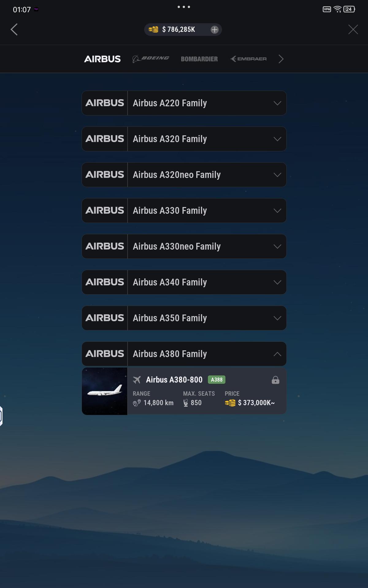Open the three-dot menu at top
The height and width of the screenshot is (588, 368).
[184, 7]
